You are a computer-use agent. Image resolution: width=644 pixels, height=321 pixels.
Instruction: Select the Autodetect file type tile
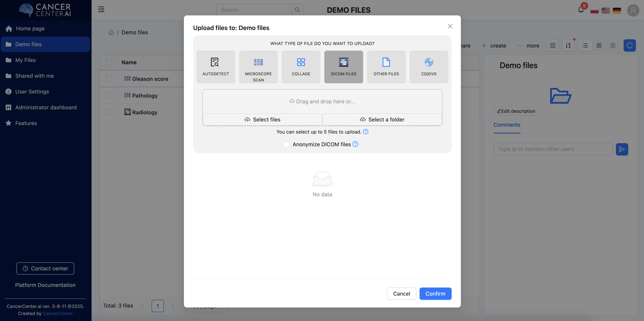[215, 67]
